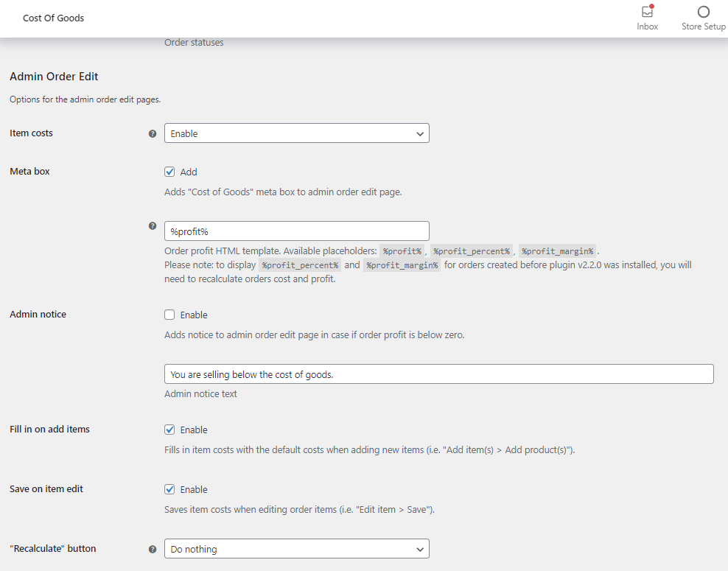Click the Do nothing dropdown chevron
Image resolution: width=728 pixels, height=571 pixels.
point(420,549)
